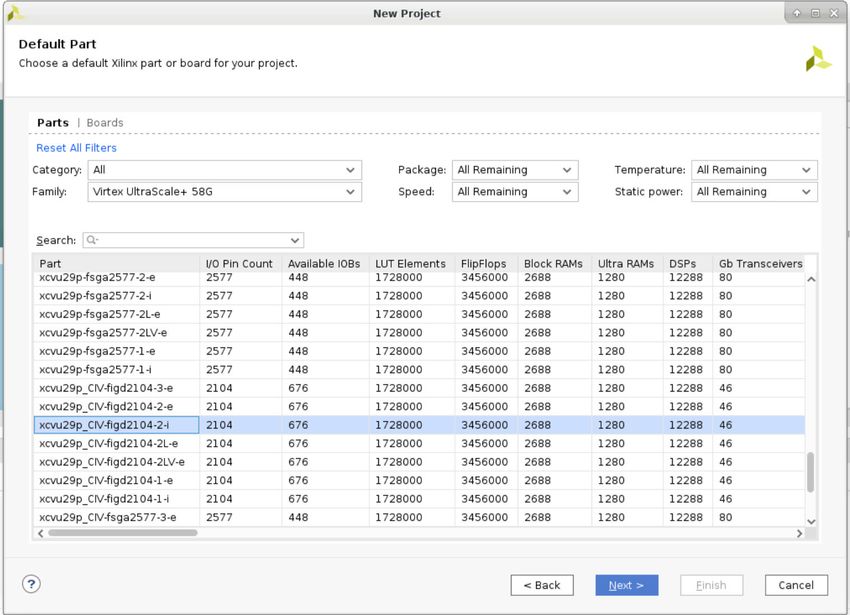The height and width of the screenshot is (615, 850).
Task: Click into the Search text field
Action: (x=193, y=240)
